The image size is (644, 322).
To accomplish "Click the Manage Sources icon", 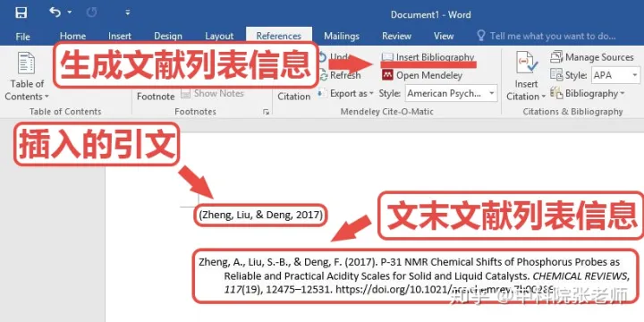I will 556,57.
